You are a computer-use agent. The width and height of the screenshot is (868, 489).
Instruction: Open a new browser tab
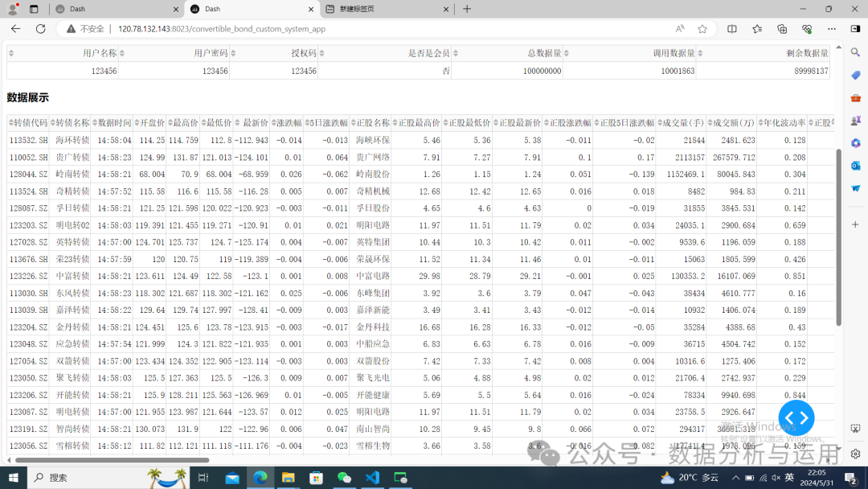467,9
